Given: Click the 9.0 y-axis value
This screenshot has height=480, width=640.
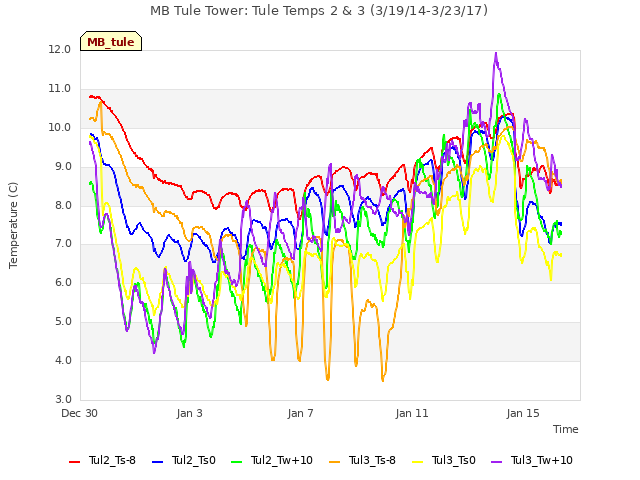Looking at the screenshot, I should 63,167.
